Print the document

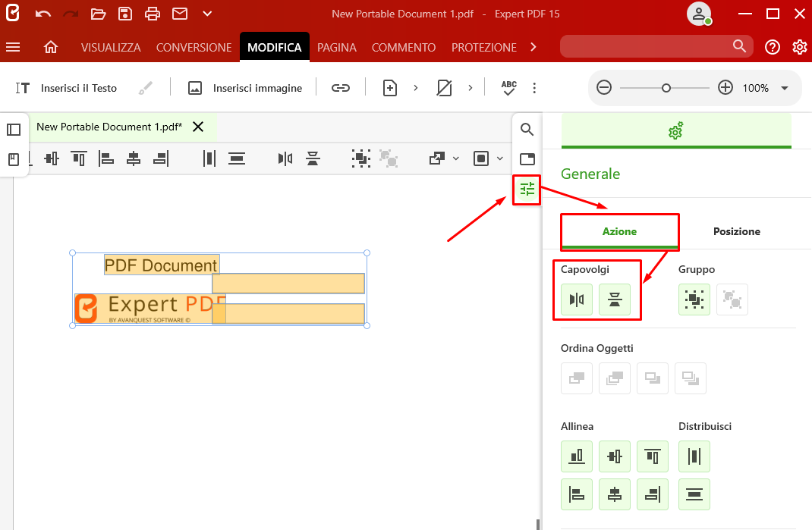coord(153,14)
